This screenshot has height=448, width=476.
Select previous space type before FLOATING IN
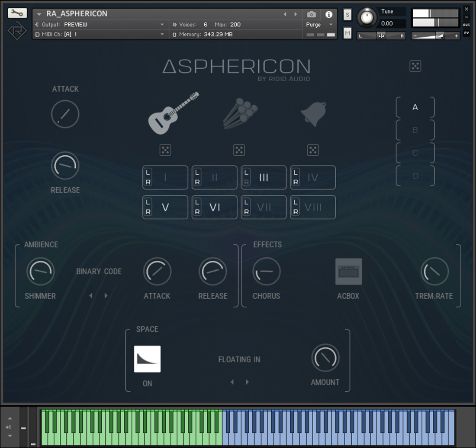click(232, 382)
